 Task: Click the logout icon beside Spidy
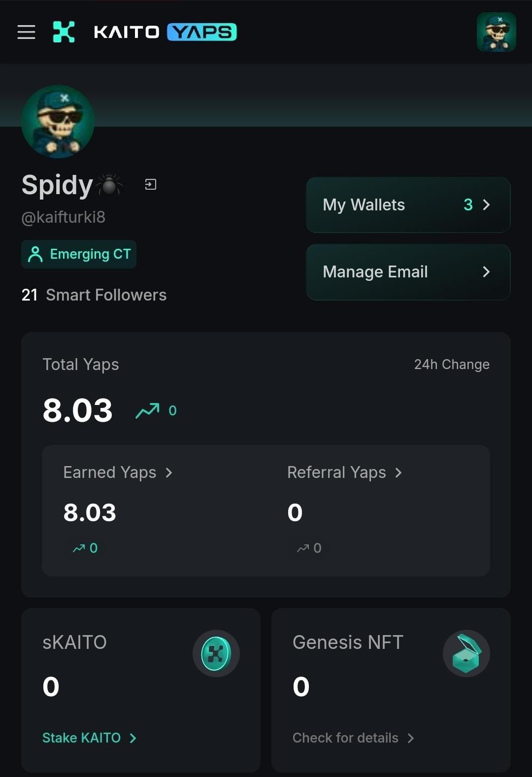[x=151, y=185]
